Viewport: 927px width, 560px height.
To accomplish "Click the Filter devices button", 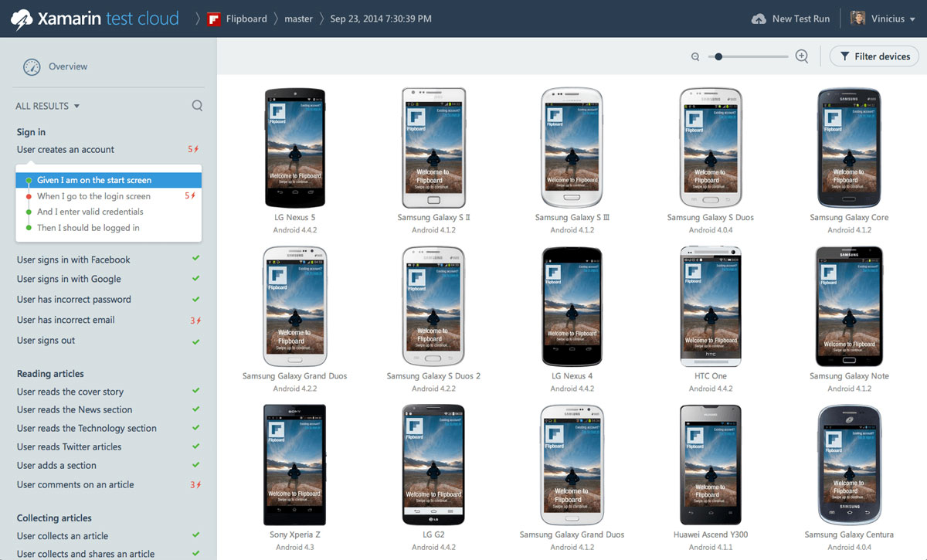I will pos(874,56).
